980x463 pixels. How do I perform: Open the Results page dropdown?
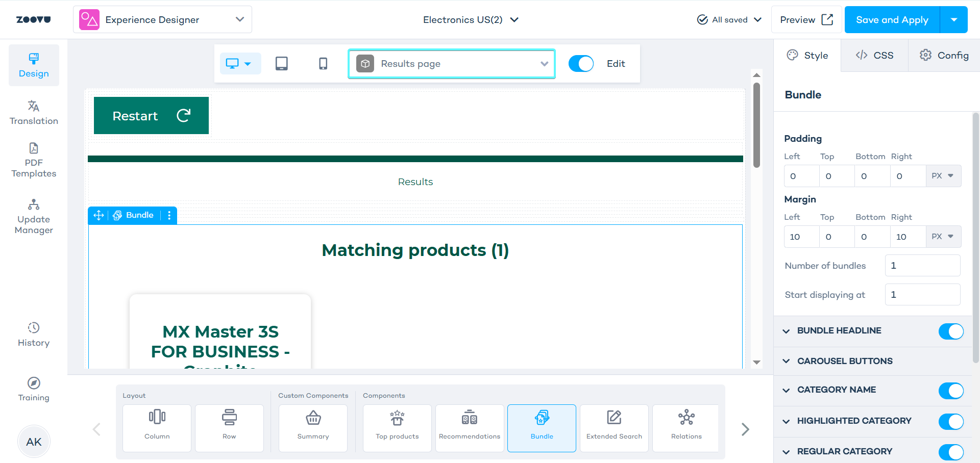pos(451,64)
